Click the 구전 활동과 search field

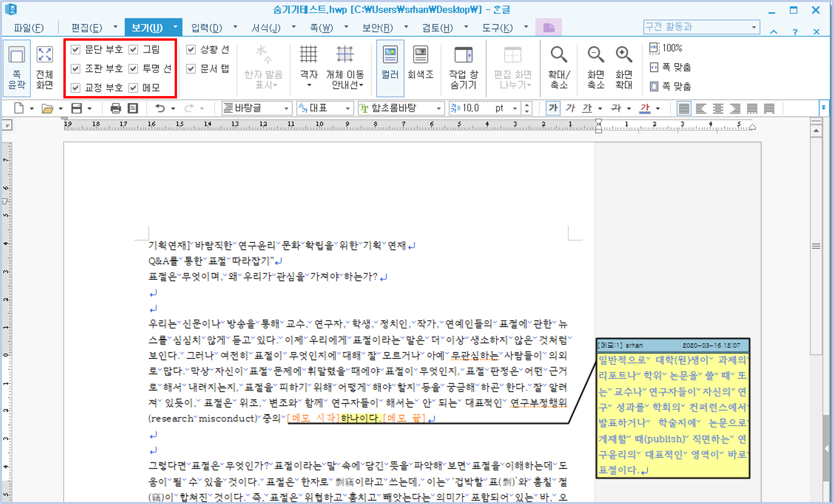701,27
